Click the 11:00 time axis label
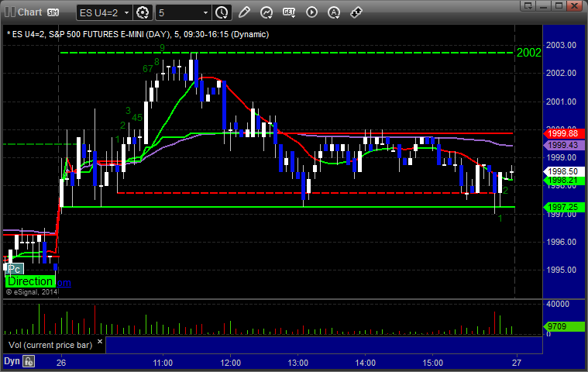 (163, 363)
